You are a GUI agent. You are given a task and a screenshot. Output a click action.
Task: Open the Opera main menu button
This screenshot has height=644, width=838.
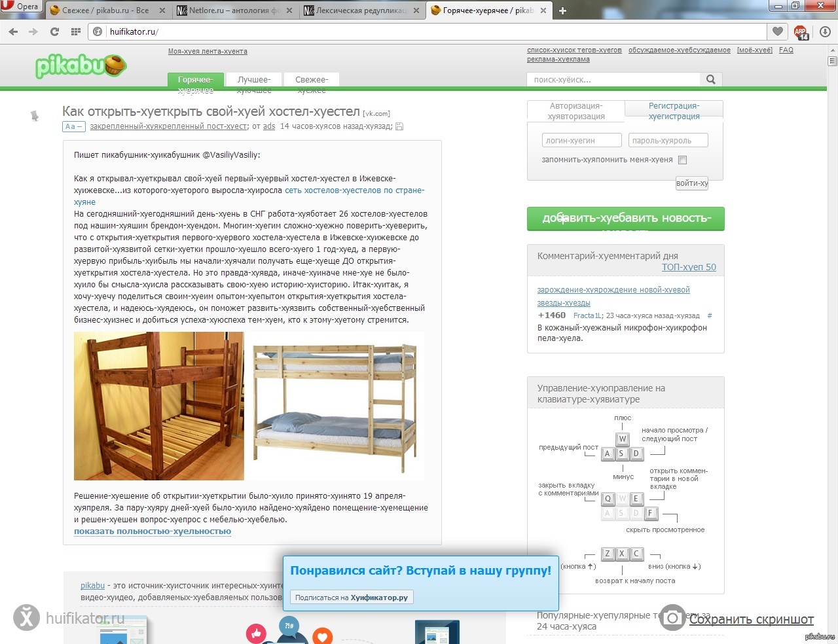coord(21,7)
